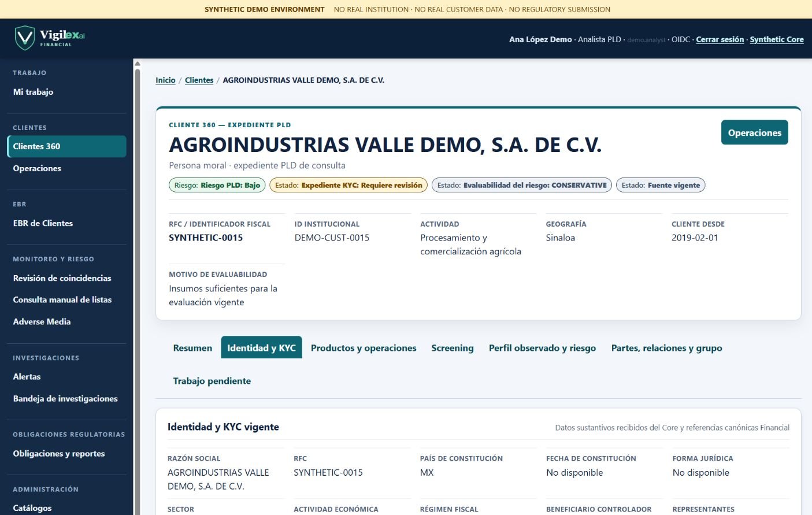Click the Procesamiento y comercialización agrícola value
This screenshot has width=812, height=515.
471,244
